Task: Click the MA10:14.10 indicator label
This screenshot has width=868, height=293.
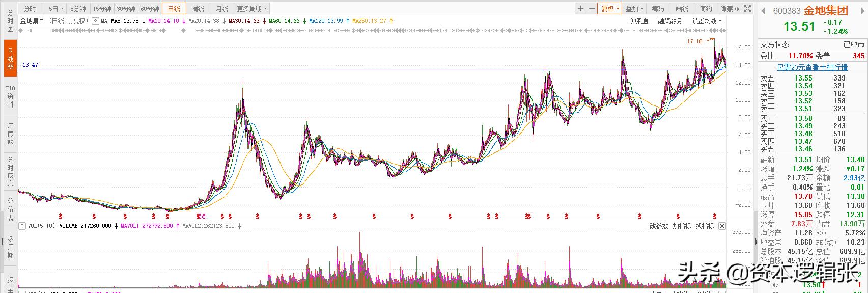Action: pyautogui.click(x=163, y=21)
